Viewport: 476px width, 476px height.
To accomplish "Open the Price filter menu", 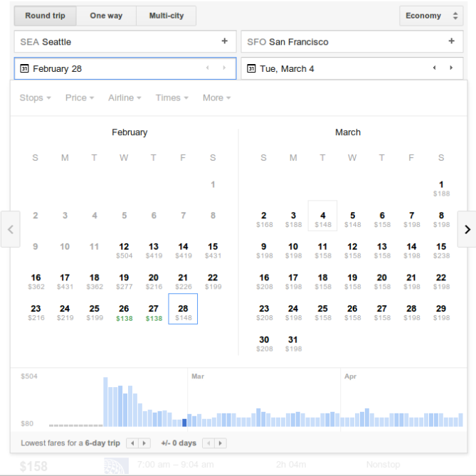I will pos(80,97).
